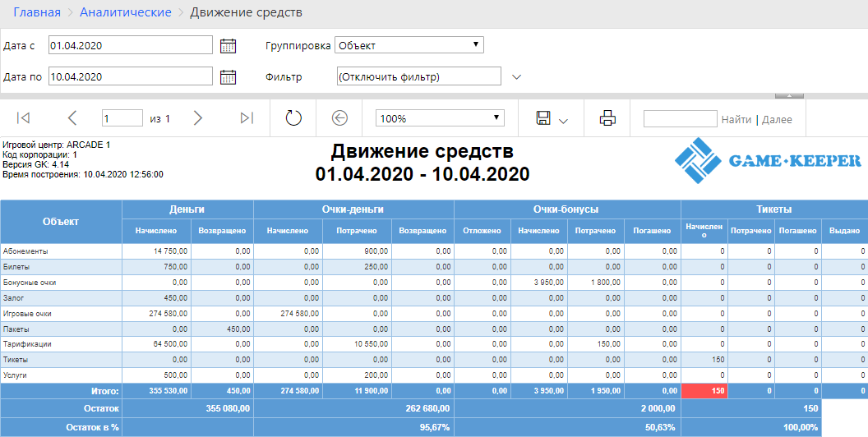Click the 'Объект' column header
868x437 pixels.
[61, 221]
